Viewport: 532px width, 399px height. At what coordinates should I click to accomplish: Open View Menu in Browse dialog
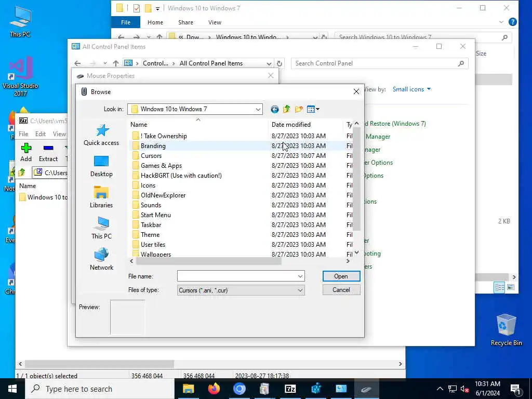tap(313, 109)
